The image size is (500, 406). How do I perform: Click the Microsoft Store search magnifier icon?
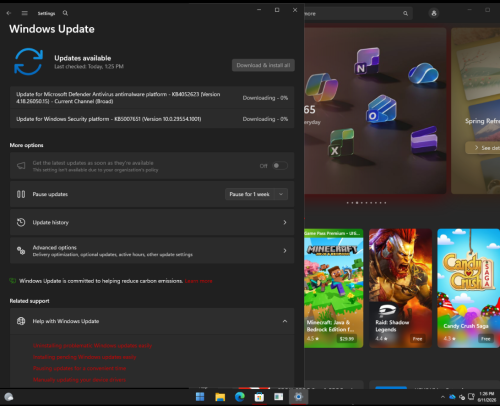pos(405,14)
